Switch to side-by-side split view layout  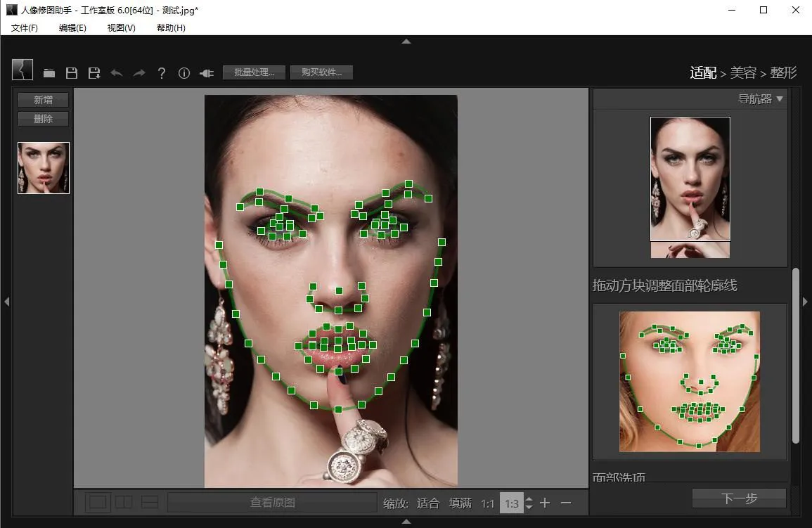click(124, 502)
